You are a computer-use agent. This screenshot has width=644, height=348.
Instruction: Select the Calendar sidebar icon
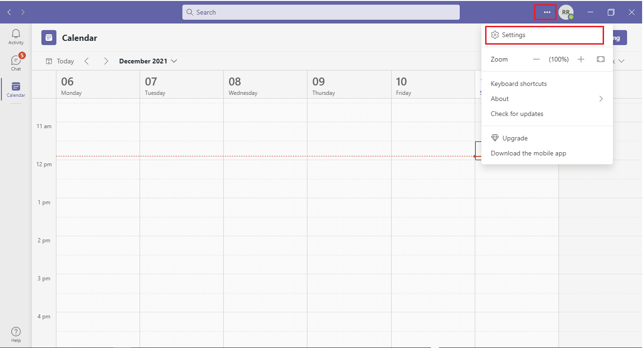(x=16, y=89)
